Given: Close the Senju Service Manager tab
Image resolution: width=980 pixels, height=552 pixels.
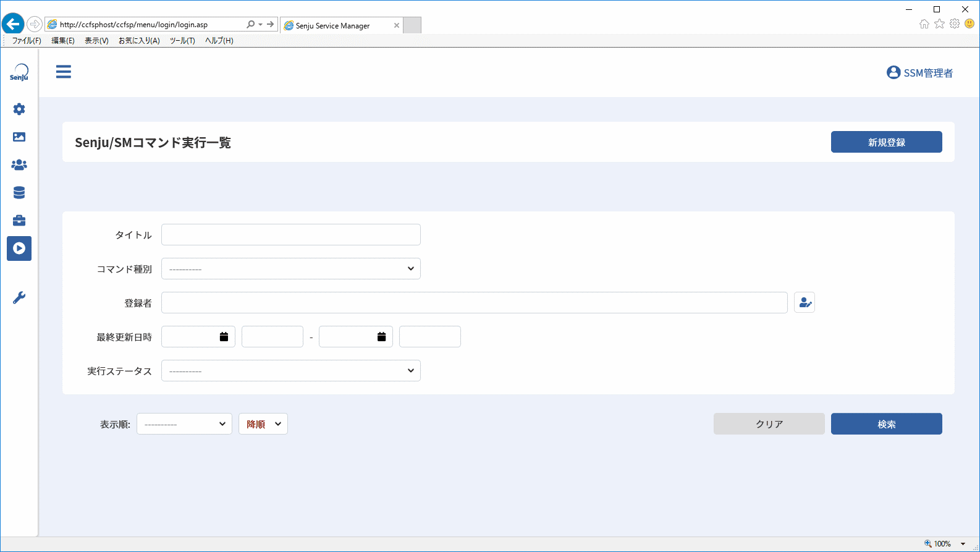Looking at the screenshot, I should 397,25.
